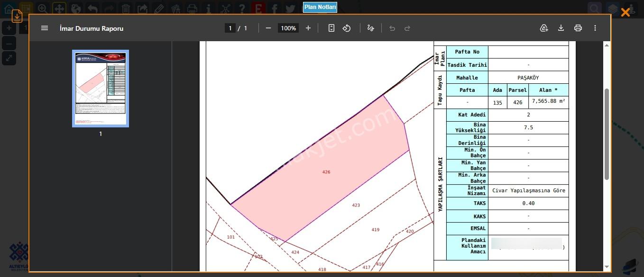
Task: Click parcel label 423 on the map
Action: (356, 205)
